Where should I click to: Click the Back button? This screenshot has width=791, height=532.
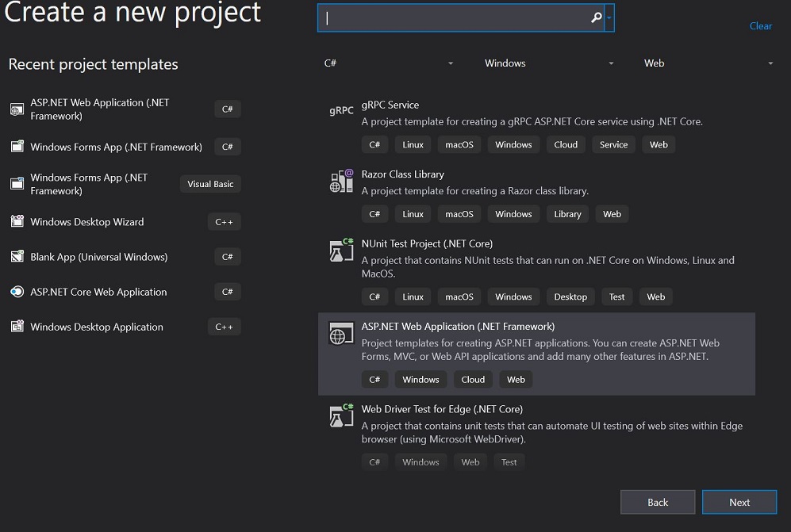658,502
